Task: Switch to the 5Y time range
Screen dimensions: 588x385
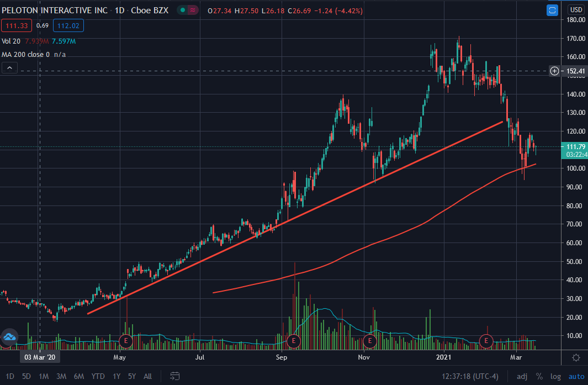Action: [x=132, y=376]
